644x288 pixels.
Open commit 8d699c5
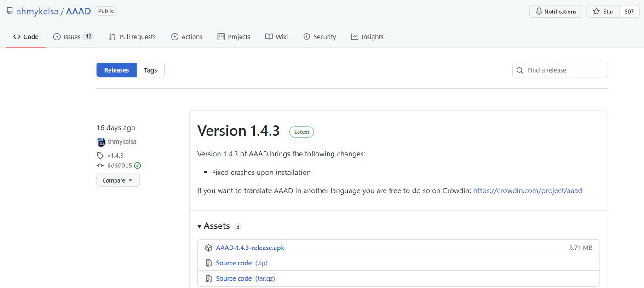point(120,166)
